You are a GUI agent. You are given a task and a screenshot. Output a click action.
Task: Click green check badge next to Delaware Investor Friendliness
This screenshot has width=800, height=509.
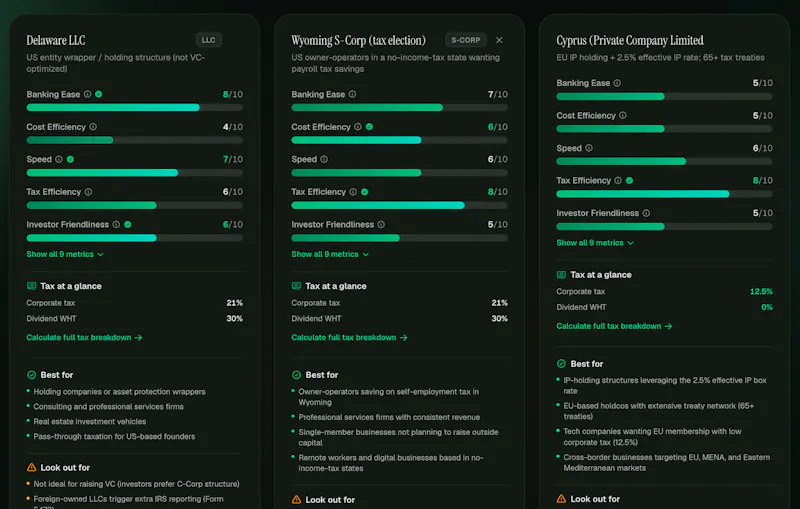point(128,224)
